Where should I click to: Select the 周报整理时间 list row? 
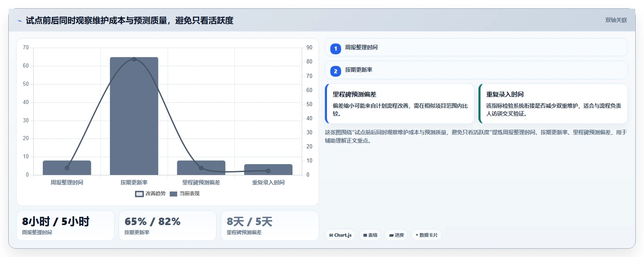pyautogui.click(x=476, y=47)
